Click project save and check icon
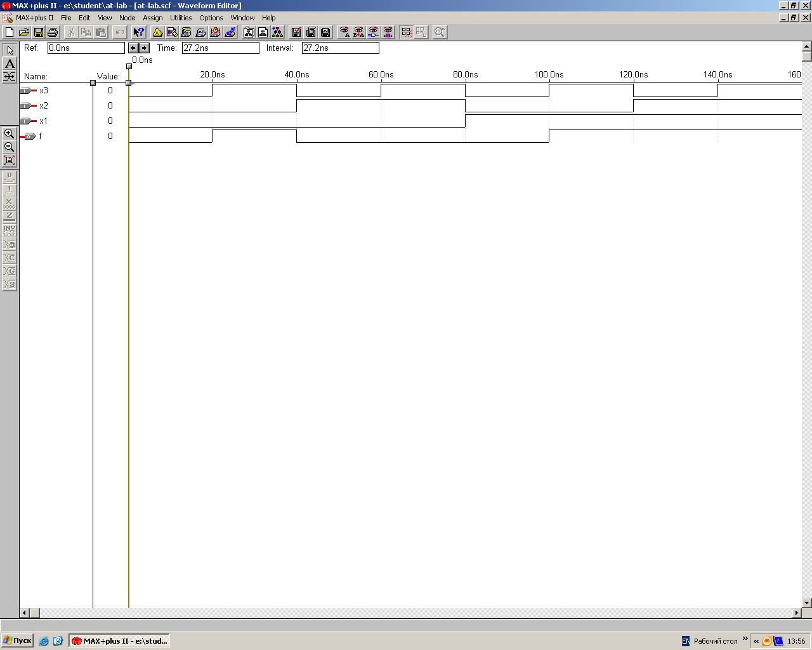Viewport: 812px width, 650px height. click(x=296, y=32)
